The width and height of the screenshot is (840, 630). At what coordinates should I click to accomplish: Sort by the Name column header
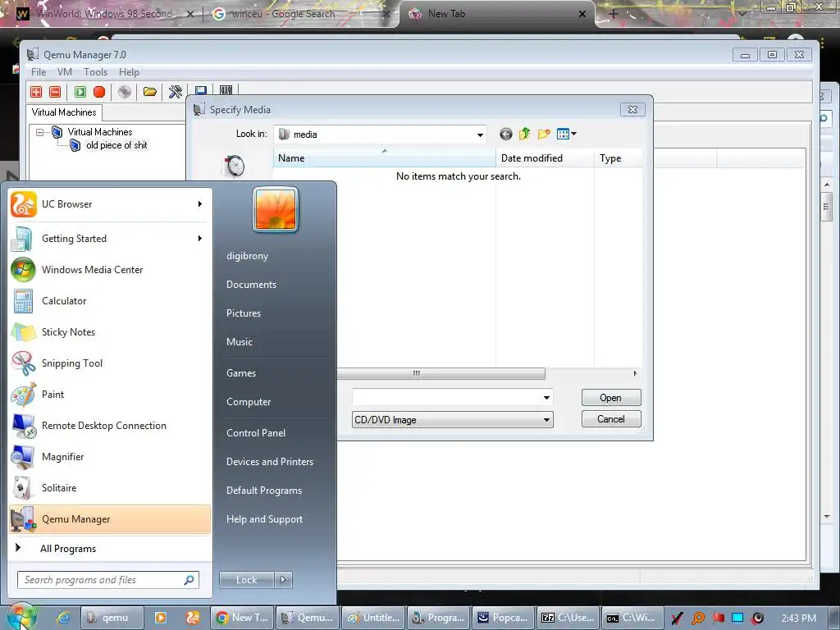coord(384,158)
